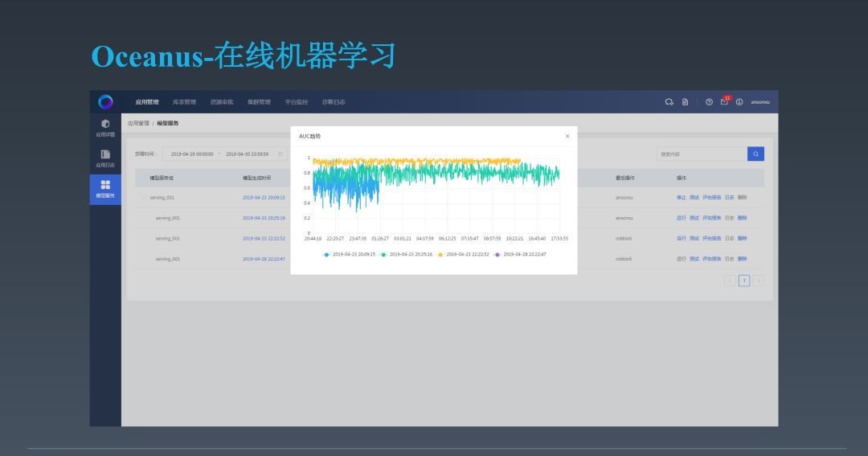
Task: Close the AUC趋势 chart dialog
Action: click(x=567, y=136)
